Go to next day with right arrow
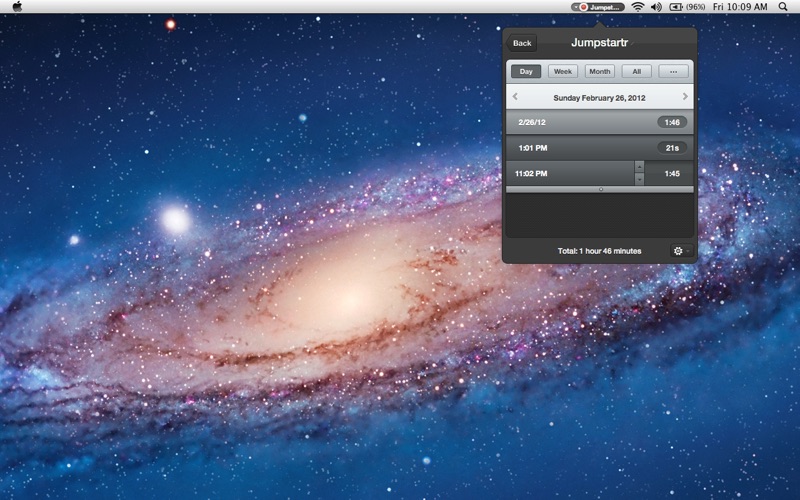The image size is (800, 500). tap(685, 97)
